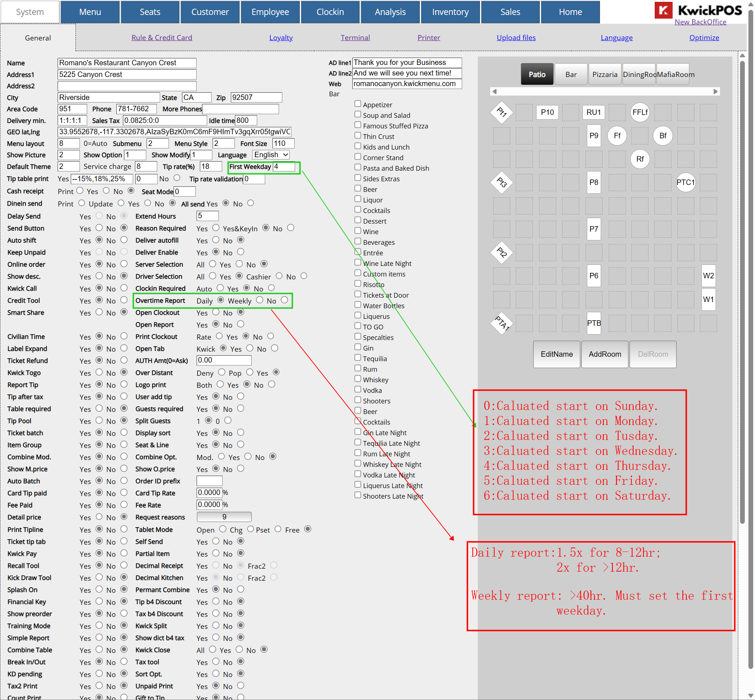Click the Extend Hours input field
This screenshot has height=700, width=755.
[207, 216]
